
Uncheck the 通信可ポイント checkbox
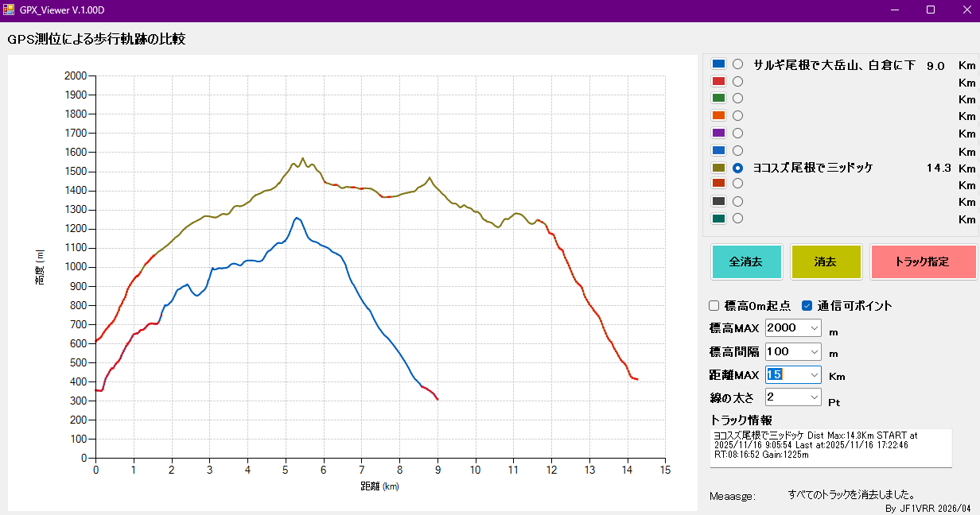807,306
